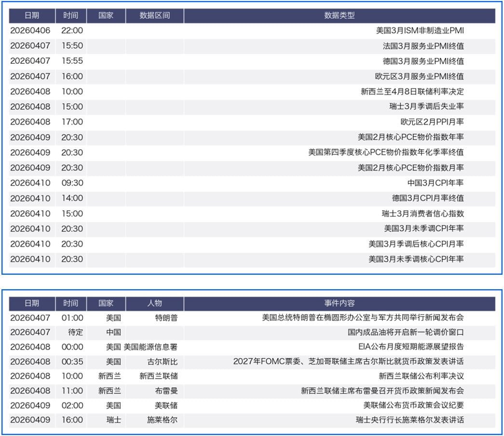Click the 施莱格尔 person cell
Viewport: 504px width, 436px height.
click(162, 420)
